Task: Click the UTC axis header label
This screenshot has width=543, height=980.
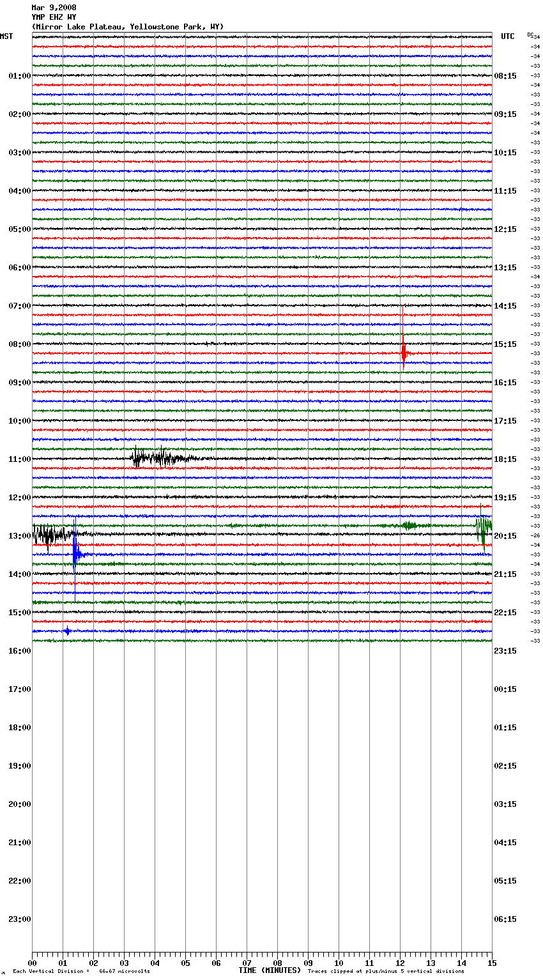Action: point(508,36)
